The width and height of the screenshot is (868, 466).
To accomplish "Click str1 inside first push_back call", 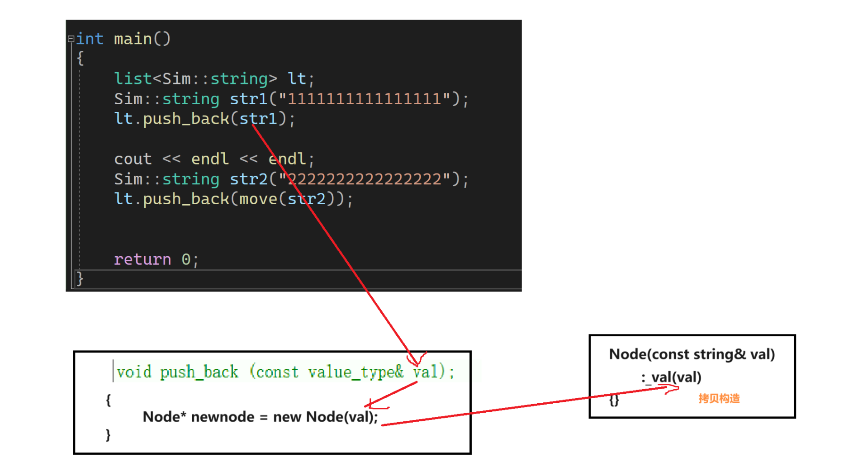I will coord(258,118).
